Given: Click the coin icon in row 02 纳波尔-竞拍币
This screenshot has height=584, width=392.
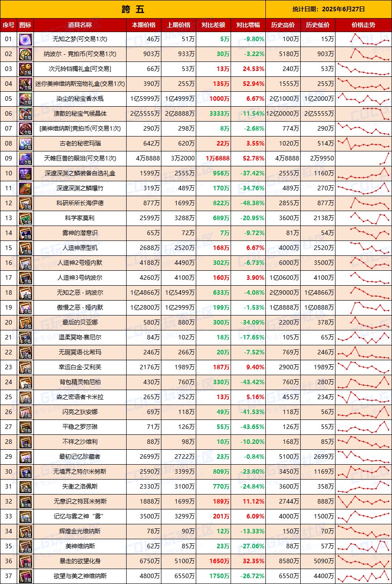Looking at the screenshot, I should (25, 54).
